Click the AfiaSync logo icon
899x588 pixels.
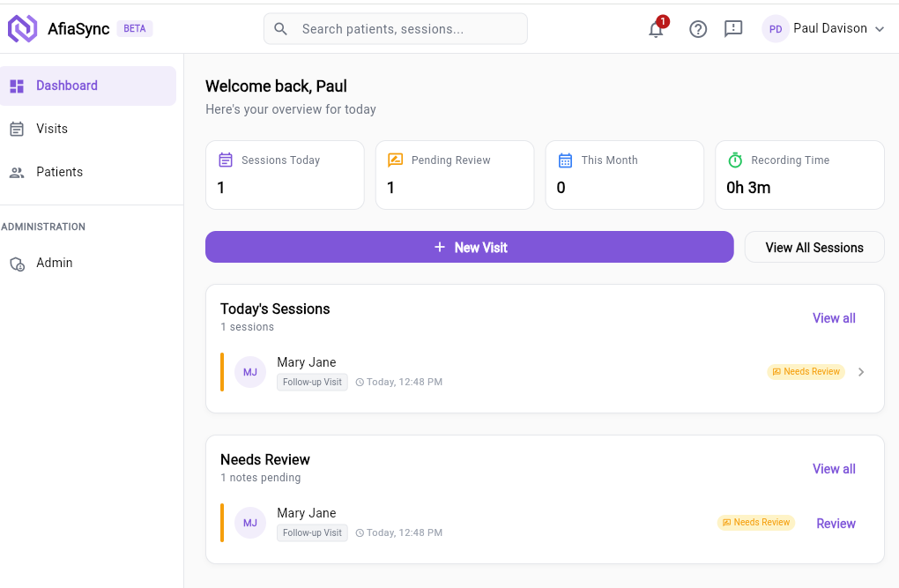click(21, 28)
